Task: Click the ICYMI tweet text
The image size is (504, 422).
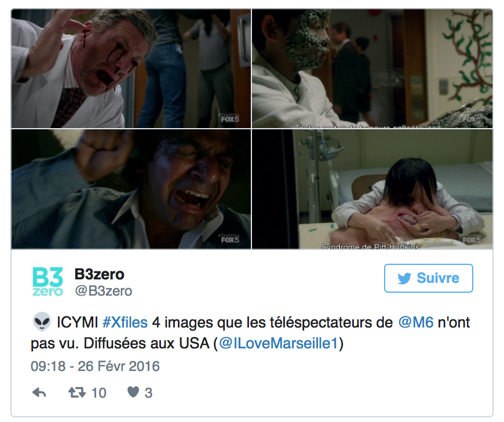Action: coord(250,333)
